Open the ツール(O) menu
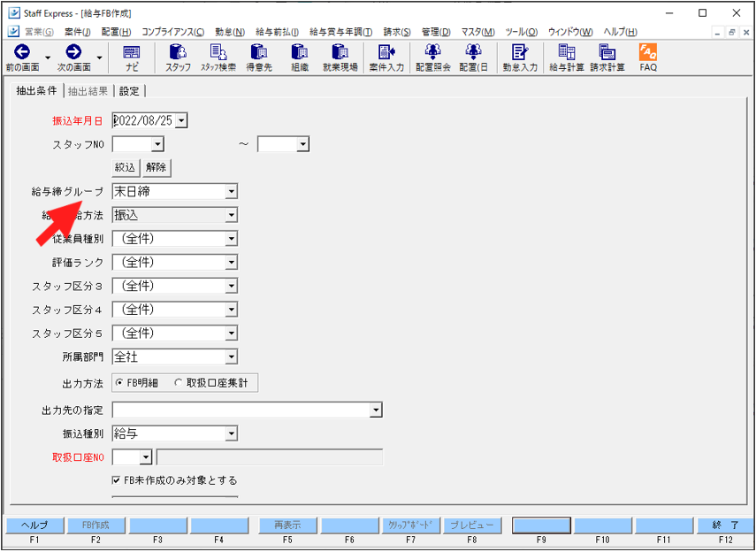 (x=521, y=32)
